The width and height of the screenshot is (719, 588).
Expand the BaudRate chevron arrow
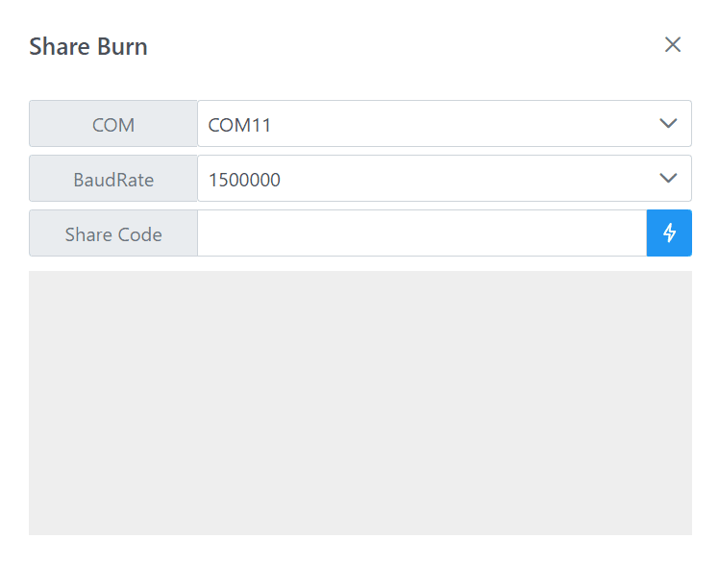668,178
